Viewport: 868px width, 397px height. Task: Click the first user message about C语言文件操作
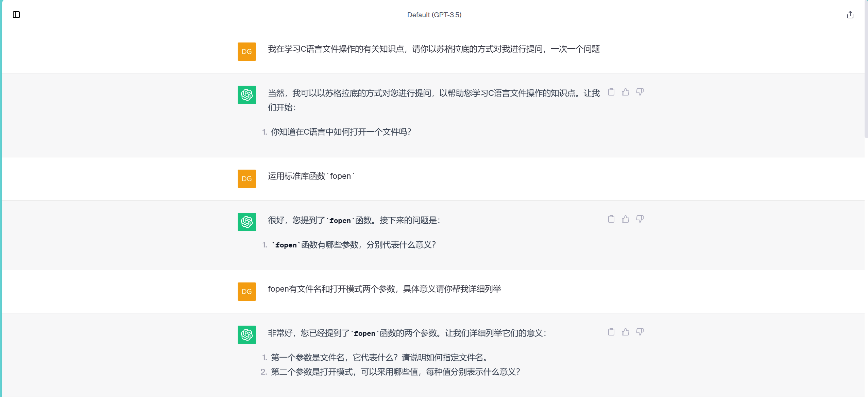click(x=433, y=49)
